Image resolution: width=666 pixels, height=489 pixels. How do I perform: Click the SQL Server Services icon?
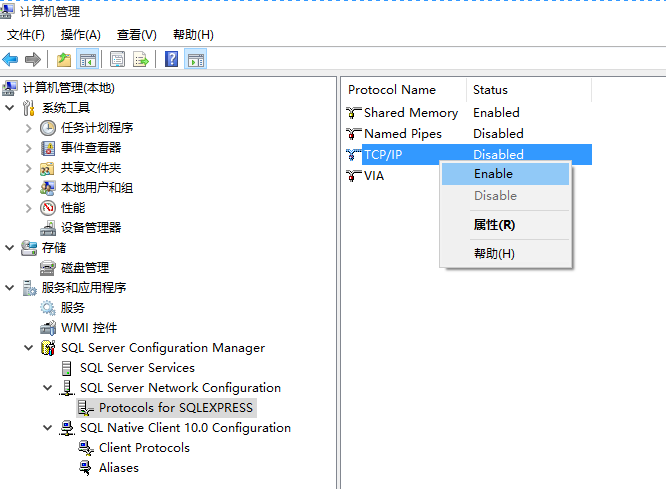tap(66, 368)
